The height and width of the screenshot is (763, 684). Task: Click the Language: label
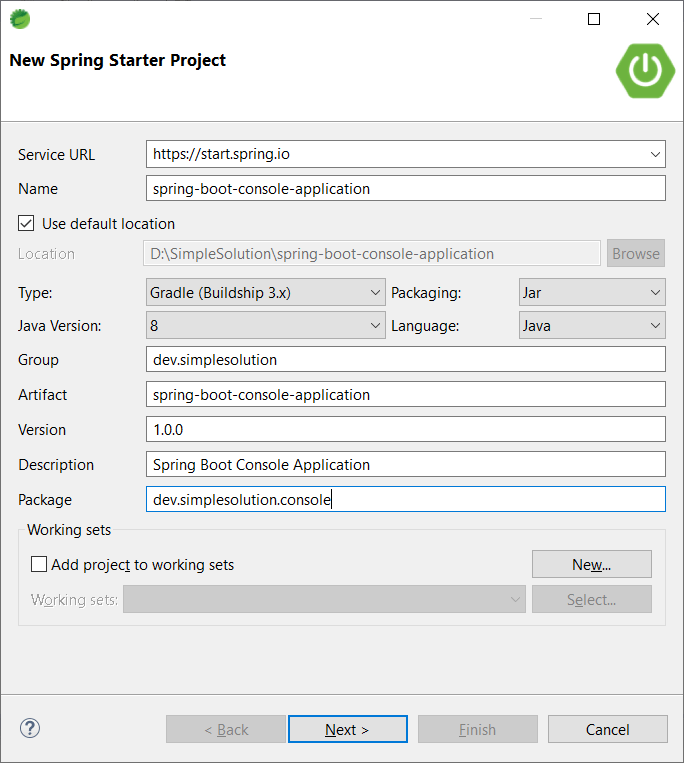(x=425, y=326)
